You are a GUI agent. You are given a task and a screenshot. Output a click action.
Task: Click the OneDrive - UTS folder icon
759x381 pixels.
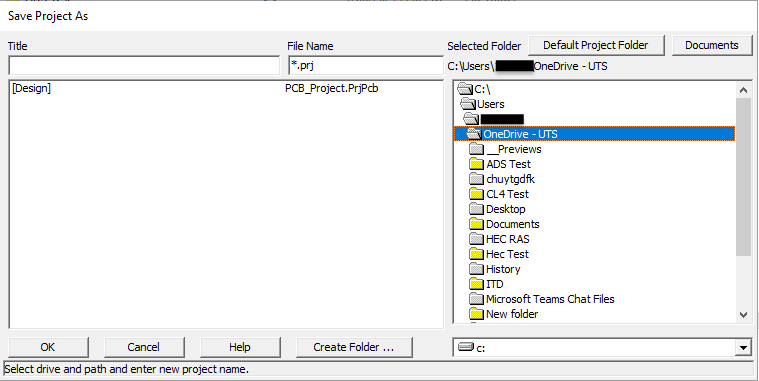(474, 134)
